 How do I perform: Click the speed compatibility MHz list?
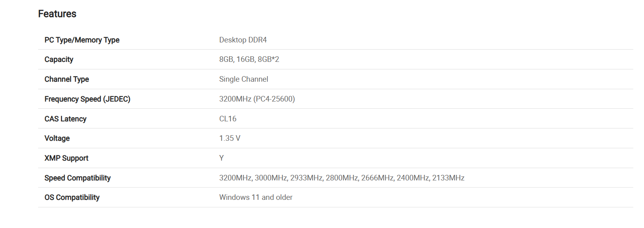342,178
